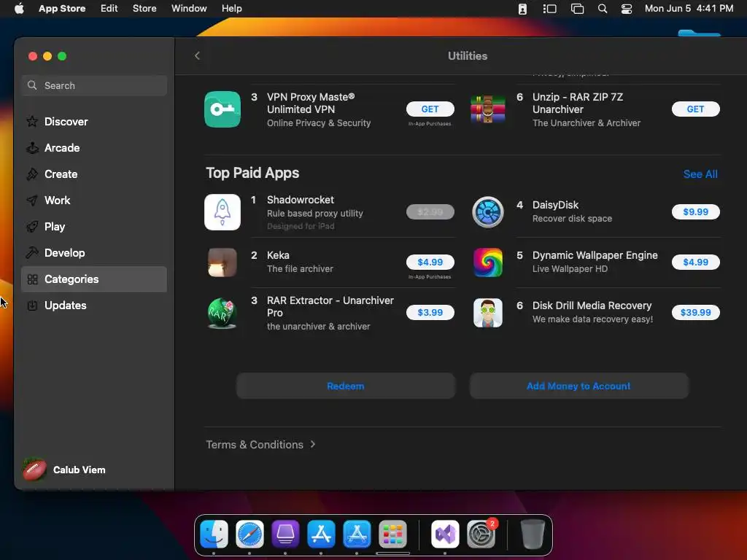Open the Edit menu

tap(109, 9)
